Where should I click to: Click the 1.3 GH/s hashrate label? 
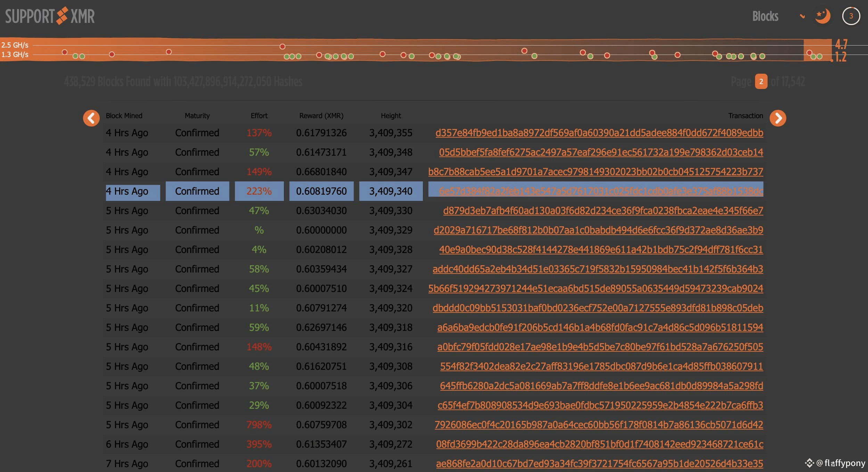15,55
